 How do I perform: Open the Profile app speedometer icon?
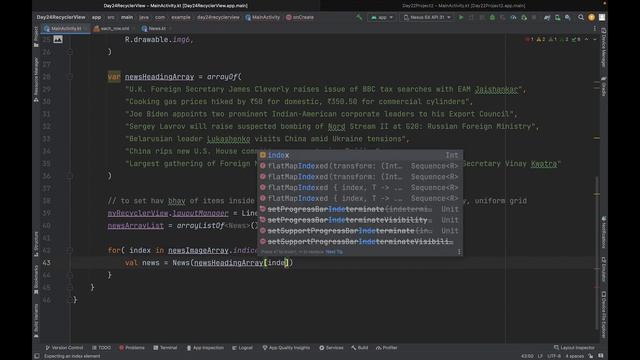click(x=513, y=18)
